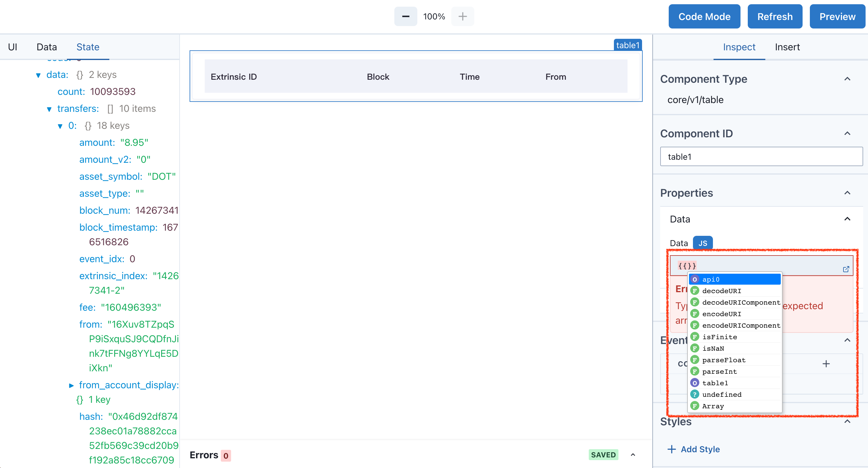Click the From column header
868x468 pixels.
point(556,77)
